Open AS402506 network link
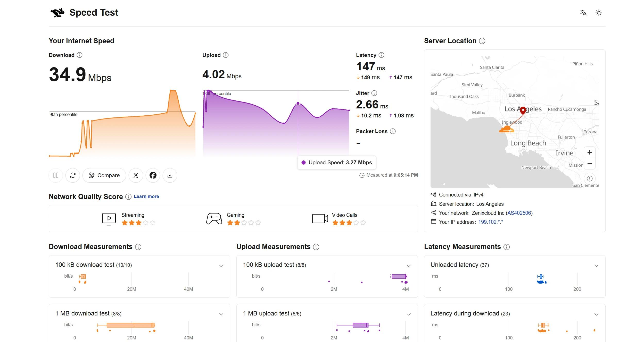 (x=519, y=213)
